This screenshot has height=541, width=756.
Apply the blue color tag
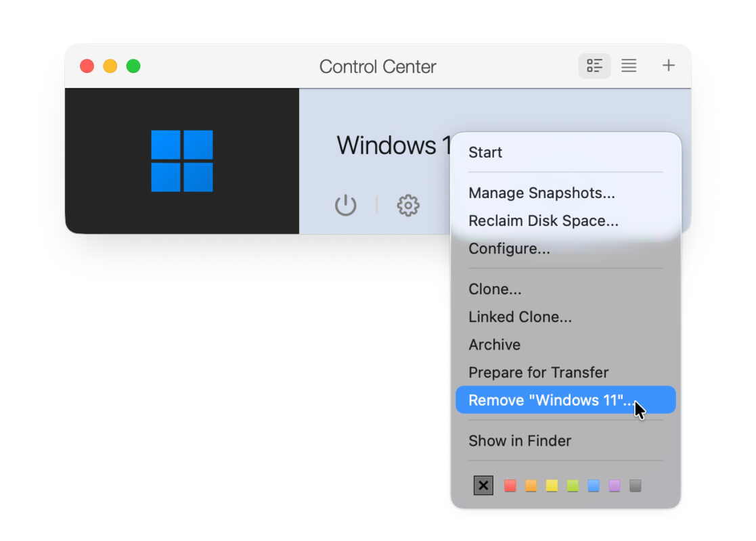(x=594, y=486)
